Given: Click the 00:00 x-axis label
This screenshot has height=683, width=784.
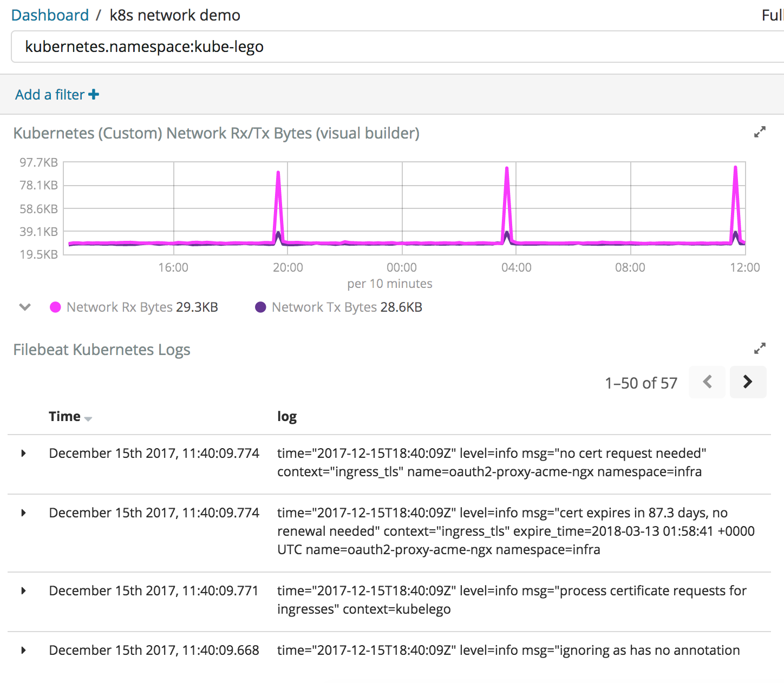Looking at the screenshot, I should click(402, 267).
